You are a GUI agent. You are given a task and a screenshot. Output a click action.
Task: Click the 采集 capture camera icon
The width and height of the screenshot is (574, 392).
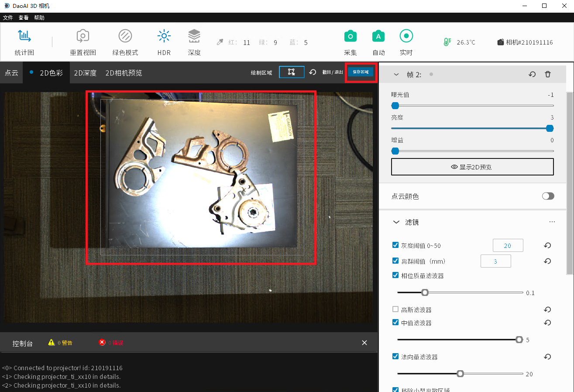[350, 37]
